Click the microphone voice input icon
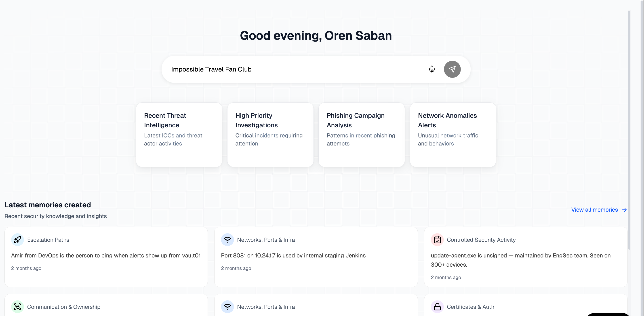Screen dimensions: 644x316 (432, 69)
